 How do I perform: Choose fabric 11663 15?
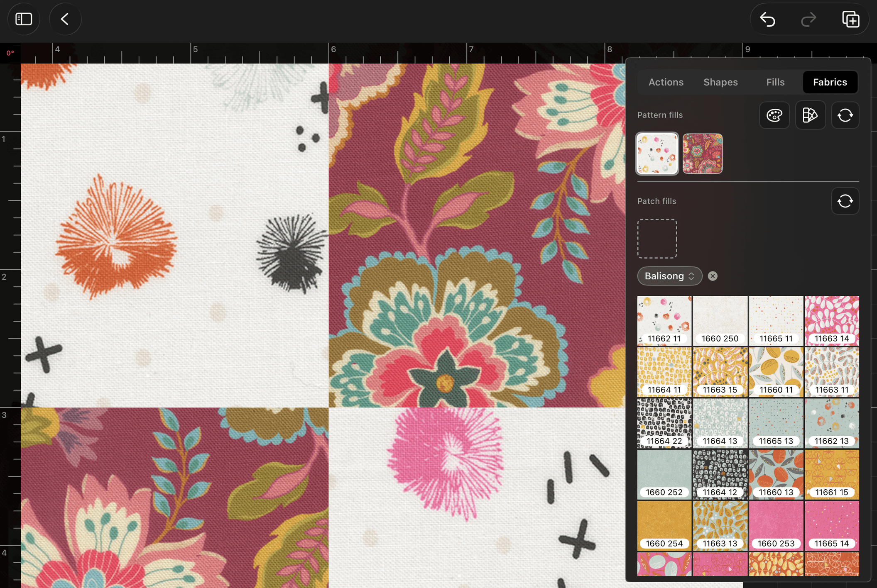[720, 372]
